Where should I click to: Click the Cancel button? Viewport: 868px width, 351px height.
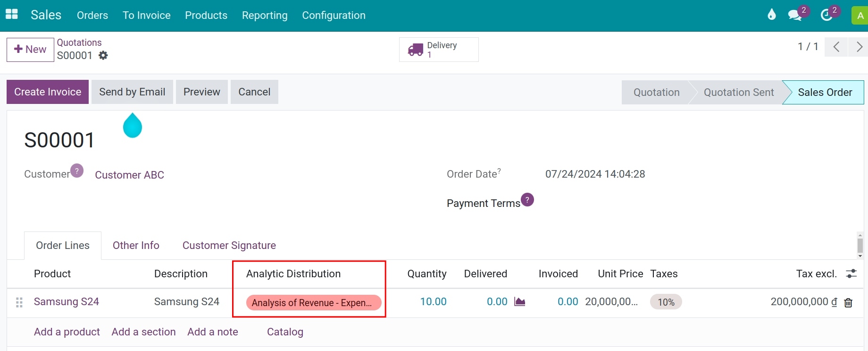tap(254, 92)
